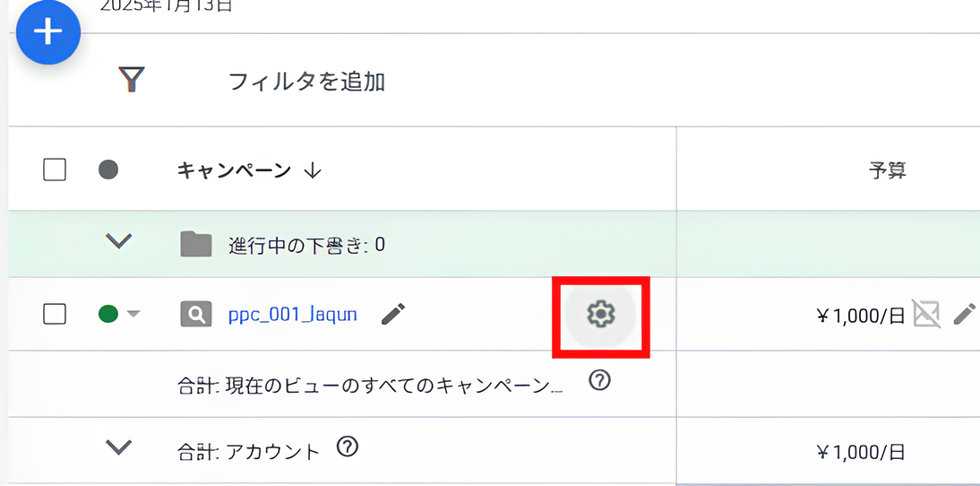
Task: Click the 予算 column header
Action: (887, 169)
